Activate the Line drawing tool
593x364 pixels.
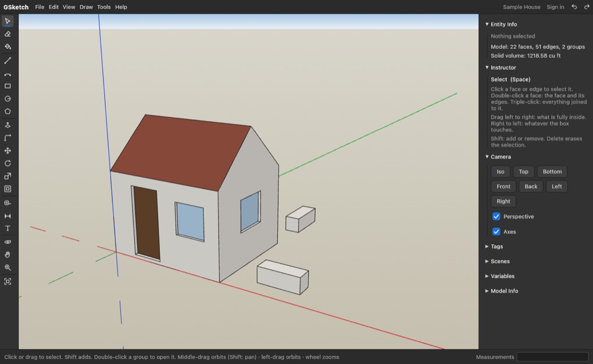[8, 60]
